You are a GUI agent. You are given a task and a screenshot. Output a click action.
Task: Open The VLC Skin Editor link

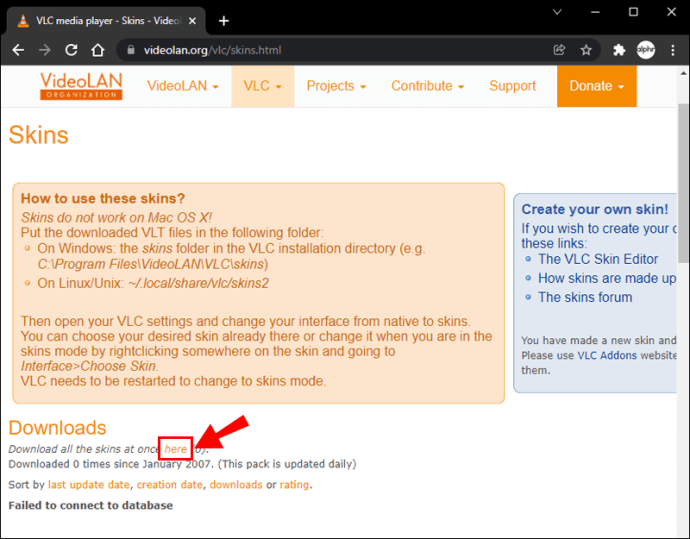[x=598, y=259]
